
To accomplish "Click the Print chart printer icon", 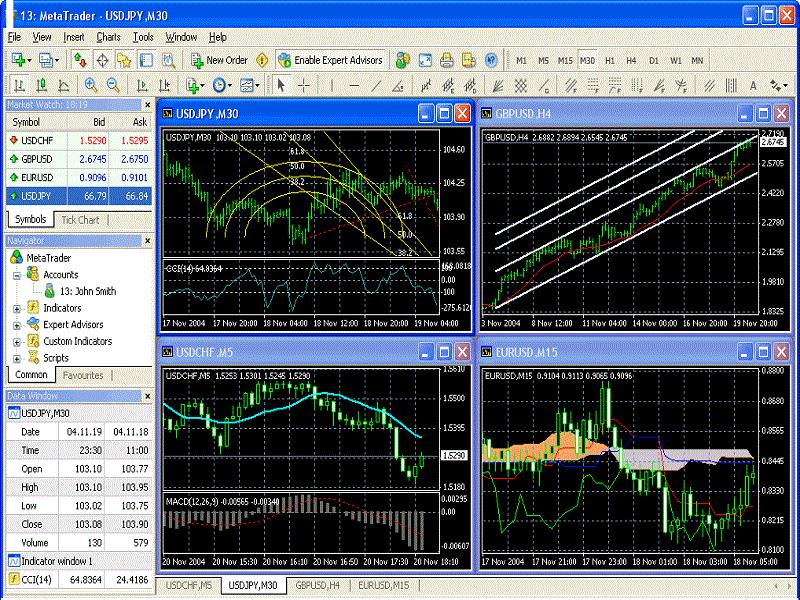I will [x=447, y=60].
